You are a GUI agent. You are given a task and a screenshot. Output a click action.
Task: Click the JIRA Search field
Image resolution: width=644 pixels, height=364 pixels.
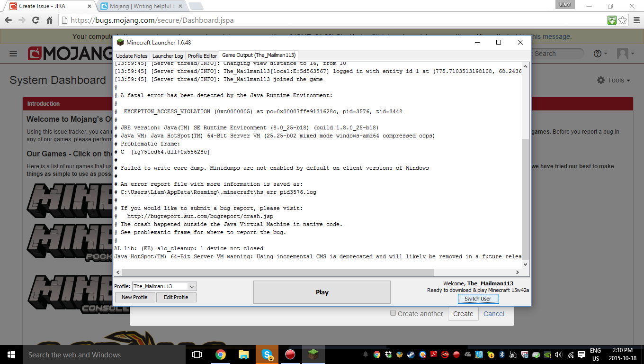[x=558, y=54]
